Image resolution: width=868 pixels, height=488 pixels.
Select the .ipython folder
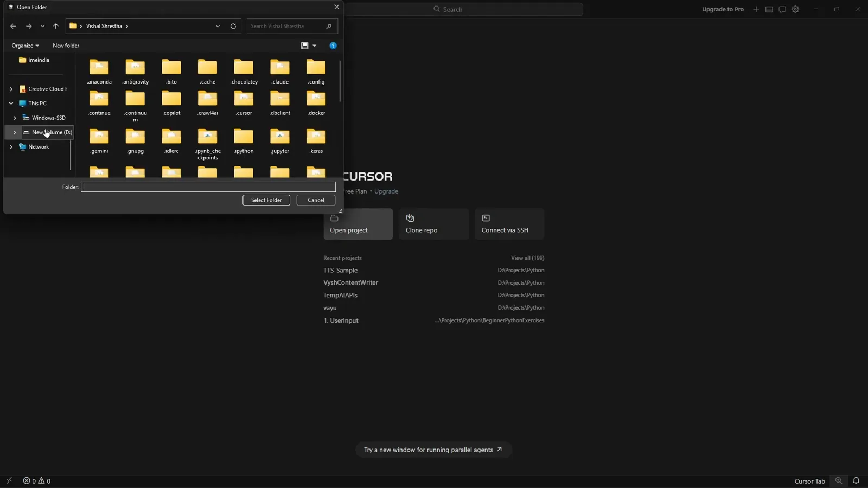click(244, 141)
